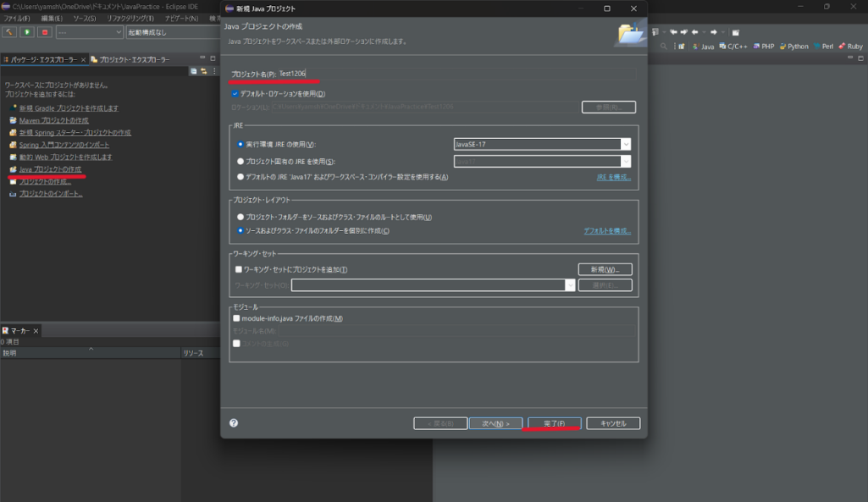Click the Create a Maven project link
Screen dimensions: 868x502
[53, 121]
